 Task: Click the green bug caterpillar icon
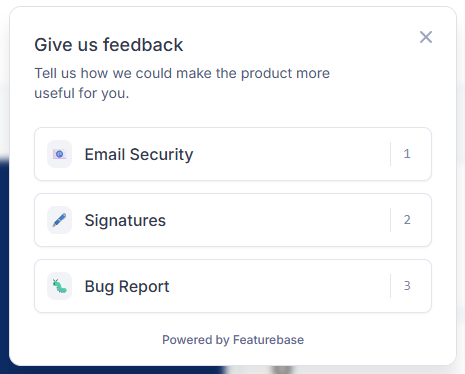pyautogui.click(x=59, y=286)
